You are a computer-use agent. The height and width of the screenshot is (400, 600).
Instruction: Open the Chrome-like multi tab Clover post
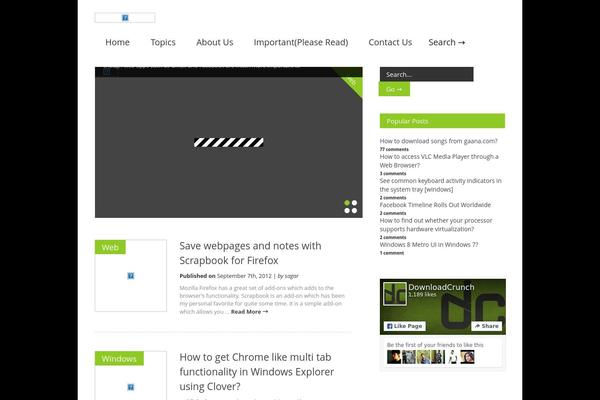[x=256, y=372]
